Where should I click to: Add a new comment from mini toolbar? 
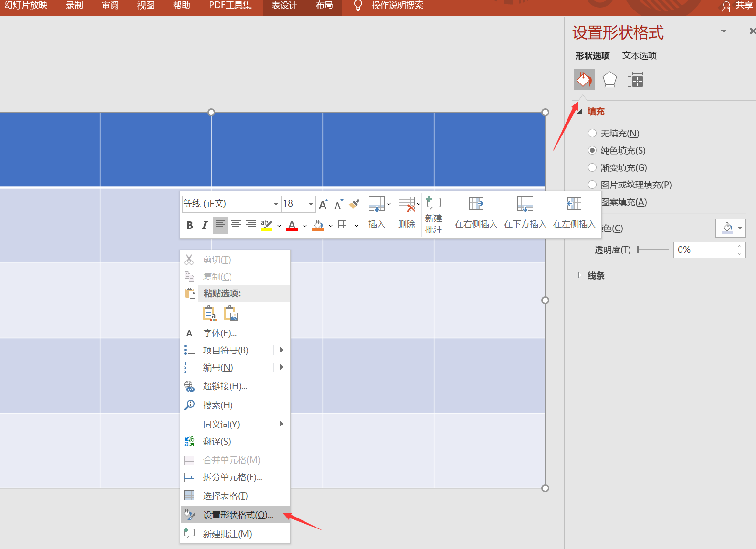click(x=433, y=215)
